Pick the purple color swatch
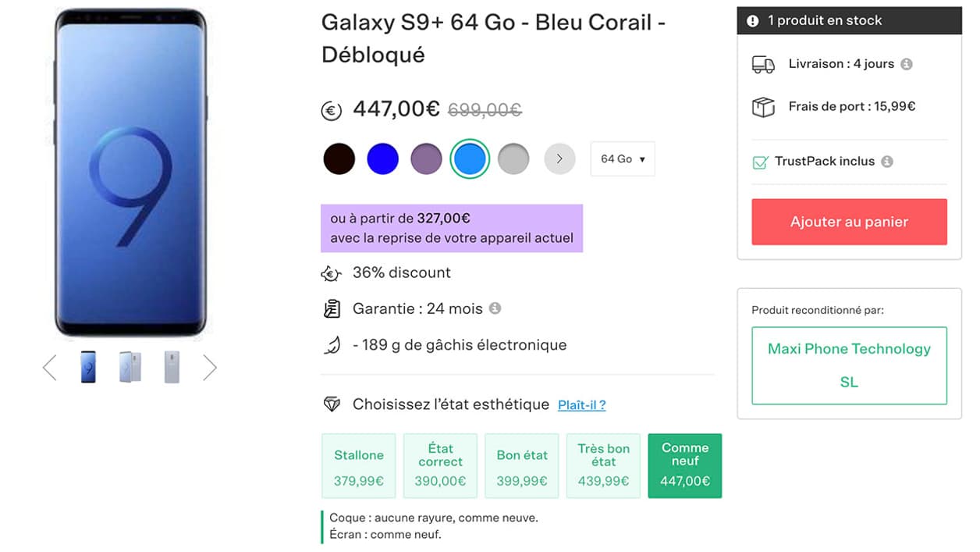 426,158
